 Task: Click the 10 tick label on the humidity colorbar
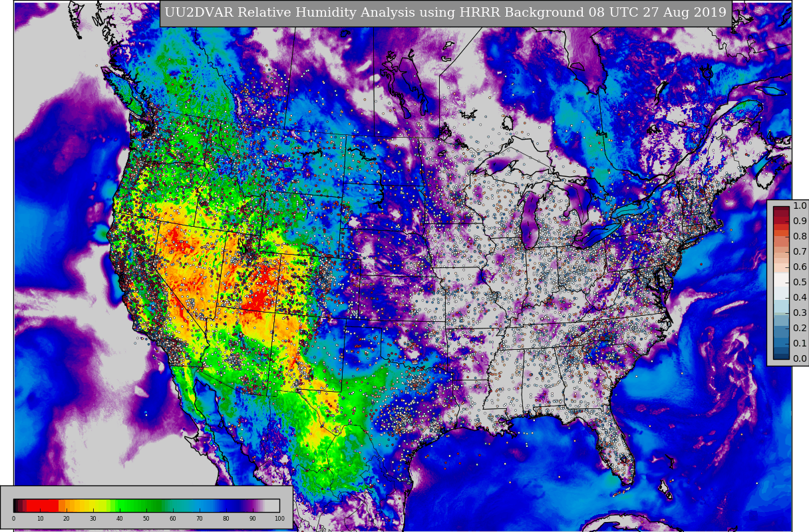(40, 519)
